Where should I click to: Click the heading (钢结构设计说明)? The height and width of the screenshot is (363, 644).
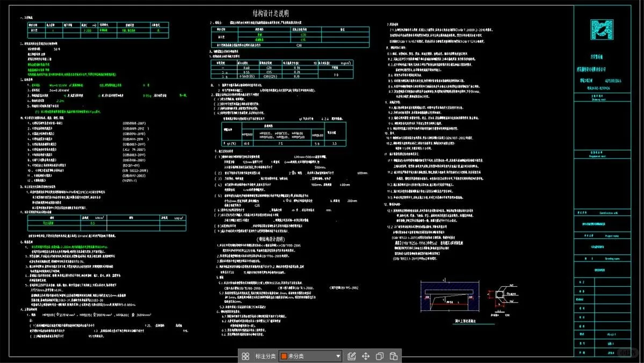pyautogui.click(x=271, y=239)
